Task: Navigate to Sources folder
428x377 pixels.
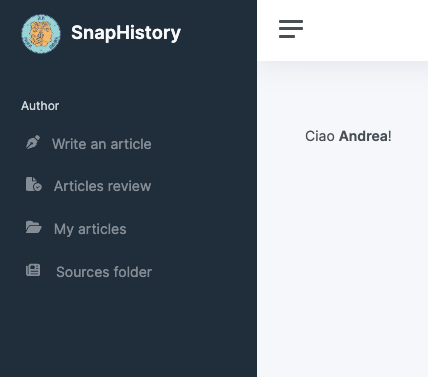Action: [x=104, y=272]
